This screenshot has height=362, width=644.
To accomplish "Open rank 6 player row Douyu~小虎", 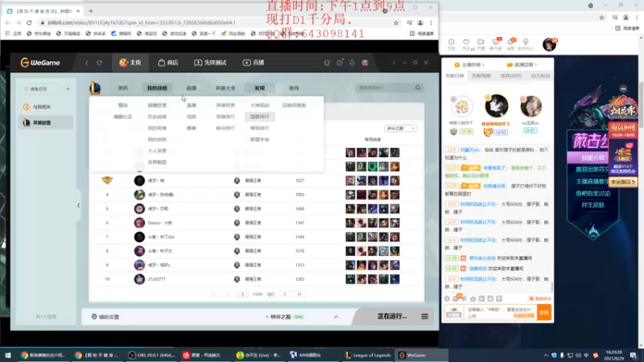I will pos(257,223).
